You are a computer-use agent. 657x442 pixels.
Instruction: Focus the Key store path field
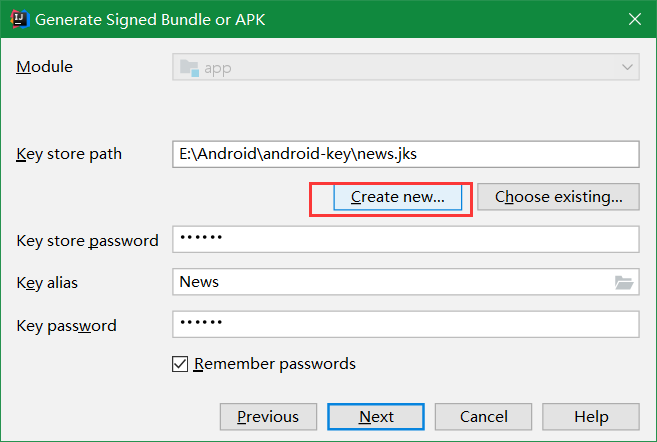406,154
